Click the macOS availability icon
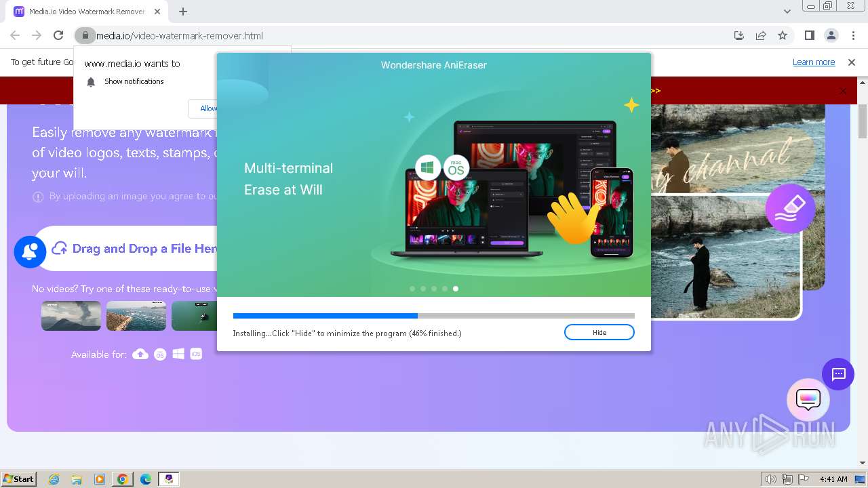The image size is (868, 488). click(160, 354)
